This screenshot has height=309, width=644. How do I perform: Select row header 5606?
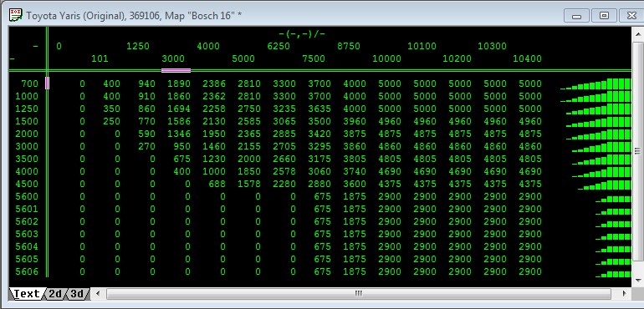pos(27,271)
